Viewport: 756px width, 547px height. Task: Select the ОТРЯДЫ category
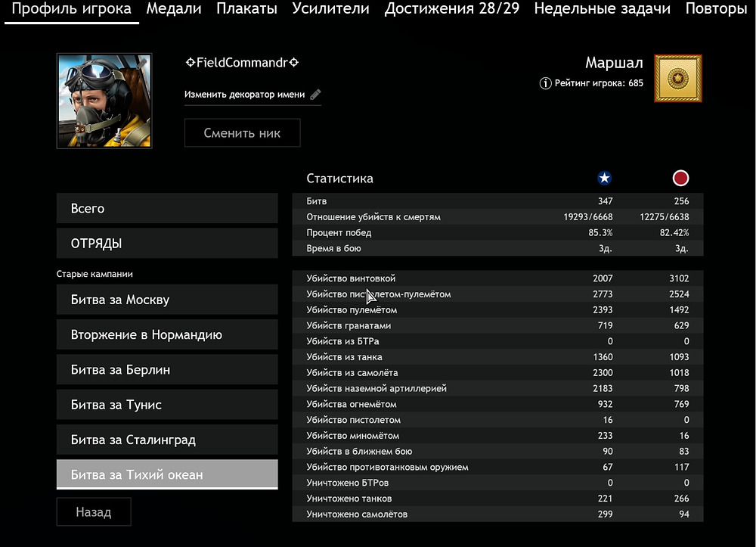coord(167,244)
